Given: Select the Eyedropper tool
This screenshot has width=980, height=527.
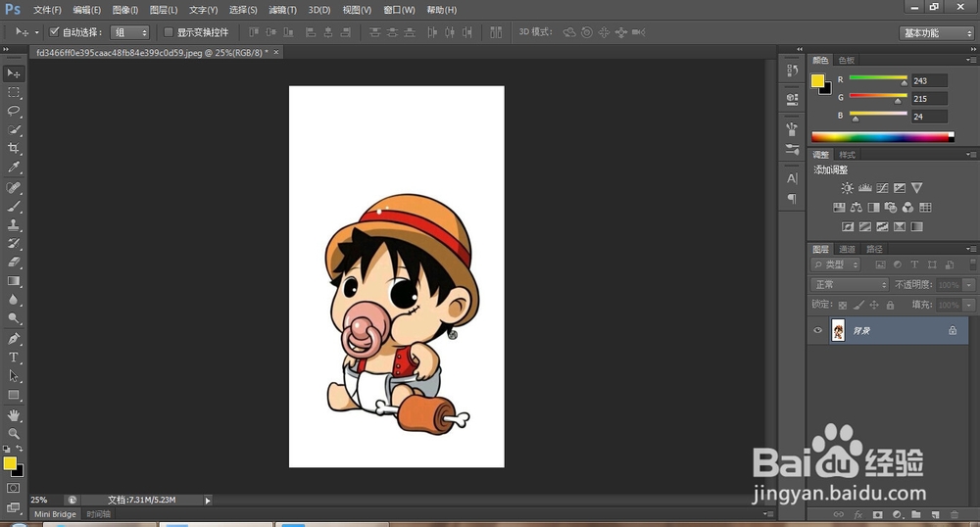Looking at the screenshot, I should 13,168.
